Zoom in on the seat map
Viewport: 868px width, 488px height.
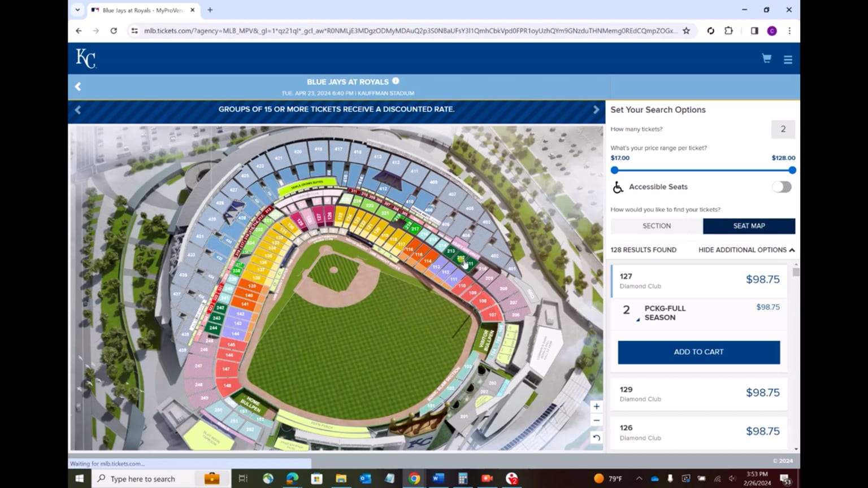[596, 406]
